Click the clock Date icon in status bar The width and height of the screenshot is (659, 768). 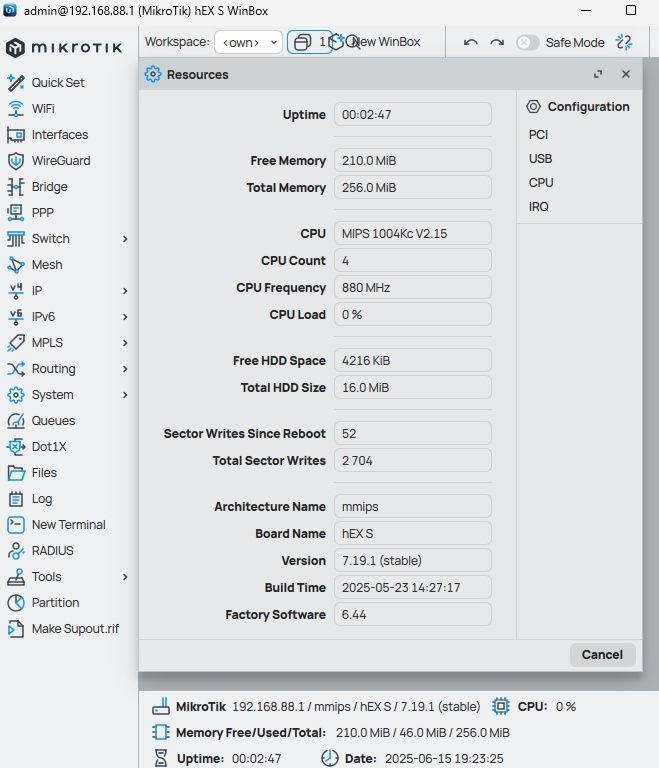[x=330, y=758]
